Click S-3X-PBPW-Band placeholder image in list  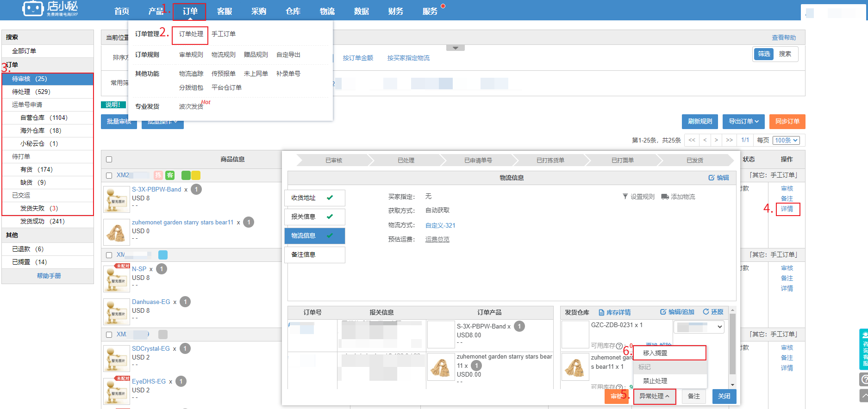(116, 199)
